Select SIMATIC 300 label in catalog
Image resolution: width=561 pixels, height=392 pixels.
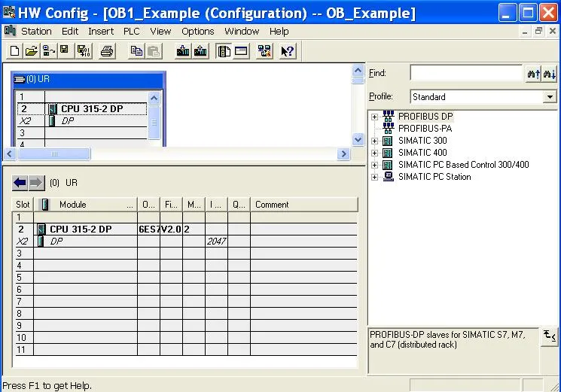422,141
